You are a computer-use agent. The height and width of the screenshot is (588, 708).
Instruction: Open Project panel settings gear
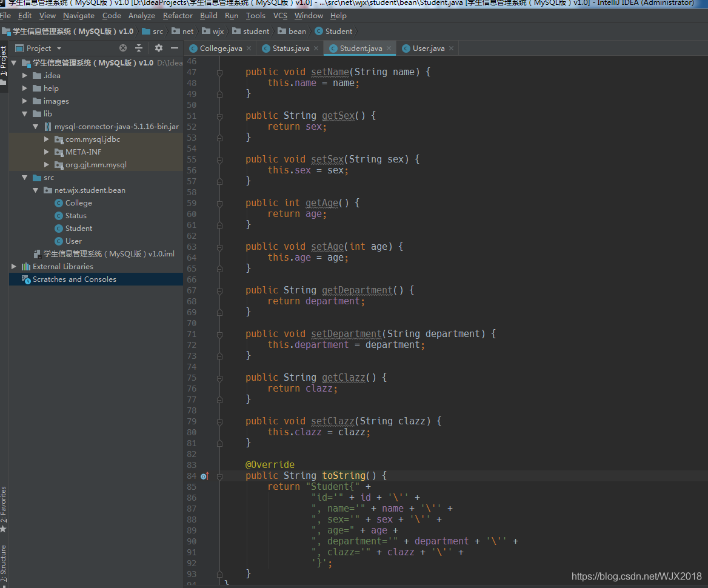[158, 48]
